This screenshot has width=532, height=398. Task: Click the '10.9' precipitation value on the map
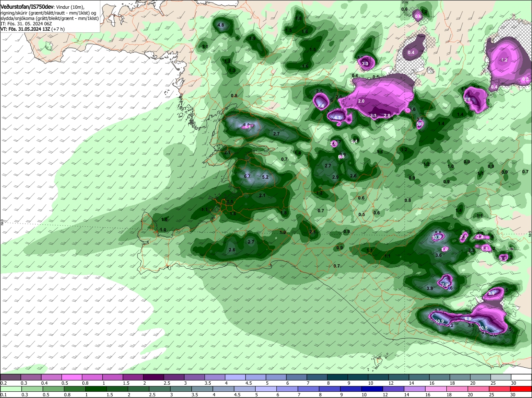[439, 321]
